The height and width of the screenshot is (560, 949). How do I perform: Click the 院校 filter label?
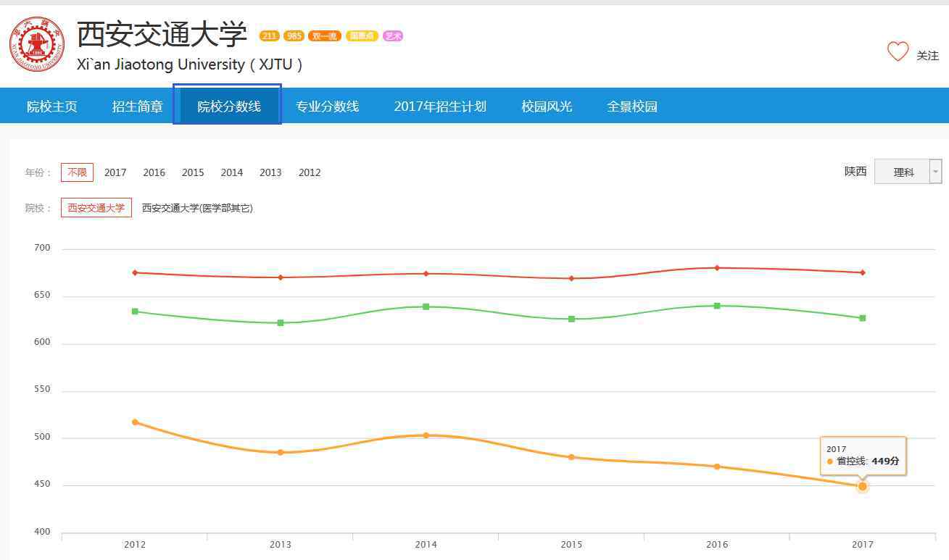[38, 208]
